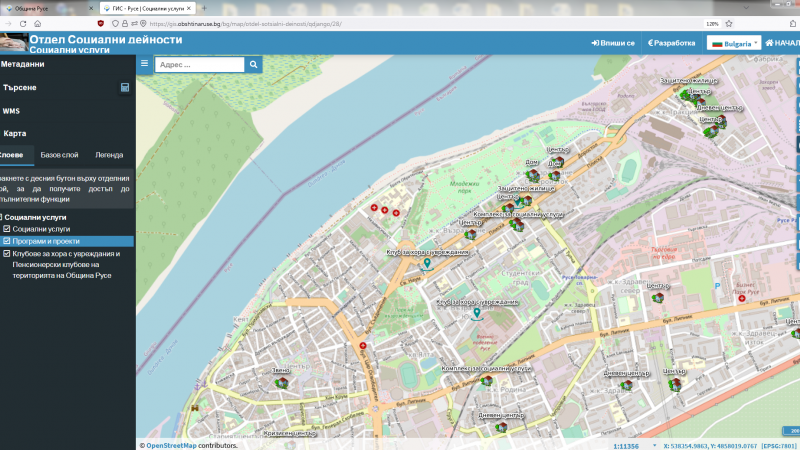Close the Община Русе tab
Viewport: 800px width, 450px height.
(91, 8)
